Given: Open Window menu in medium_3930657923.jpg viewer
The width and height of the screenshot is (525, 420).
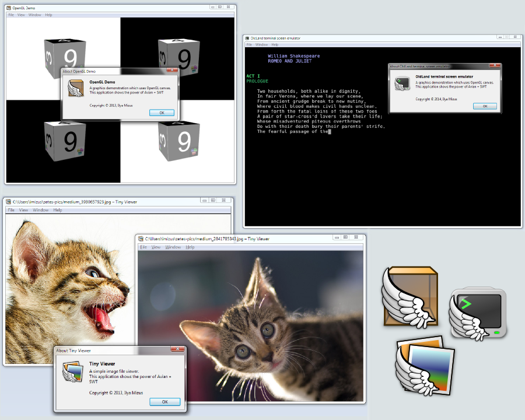Looking at the screenshot, I should 40,210.
